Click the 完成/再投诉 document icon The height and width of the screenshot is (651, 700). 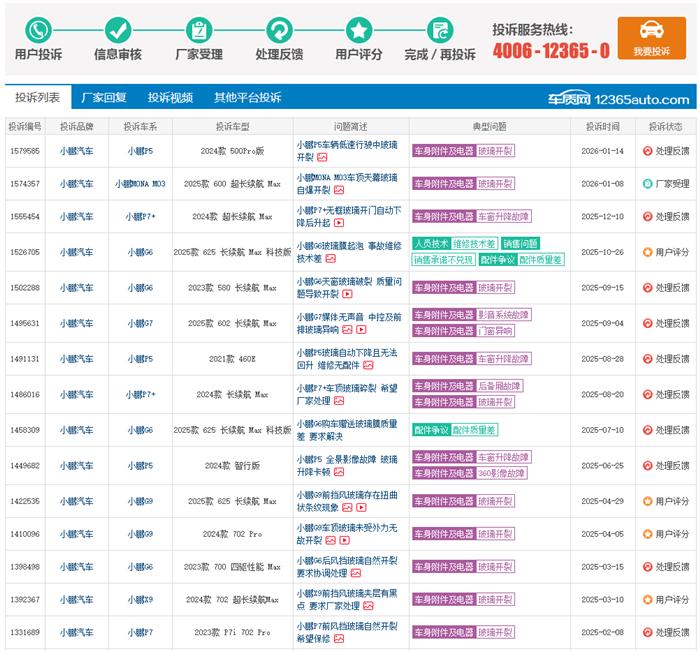pyautogui.click(x=440, y=29)
